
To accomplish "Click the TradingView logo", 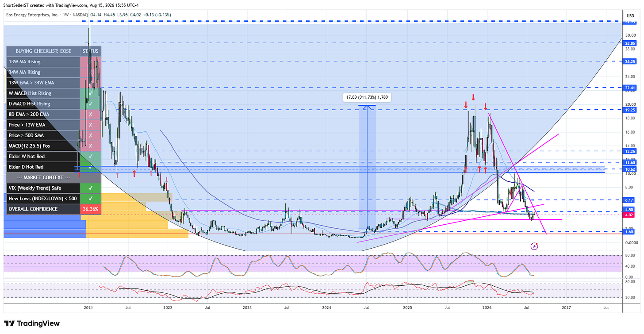I will [31, 323].
